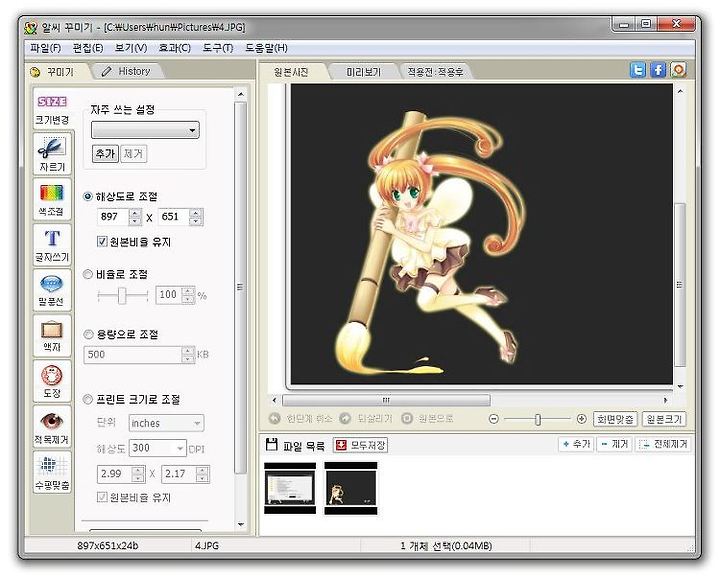720x577 pixels.
Task: Click the height 651 spinner arrows
Action: (x=196, y=217)
